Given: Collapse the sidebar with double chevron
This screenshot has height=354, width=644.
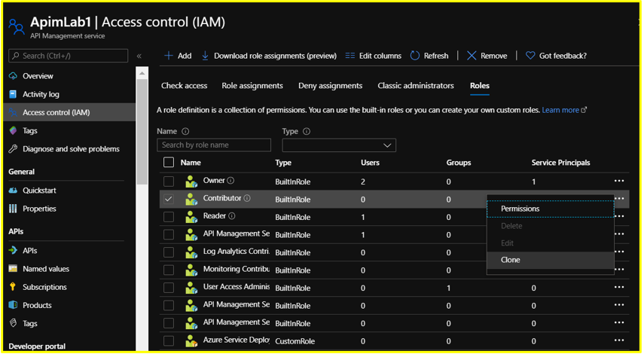Looking at the screenshot, I should (139, 56).
